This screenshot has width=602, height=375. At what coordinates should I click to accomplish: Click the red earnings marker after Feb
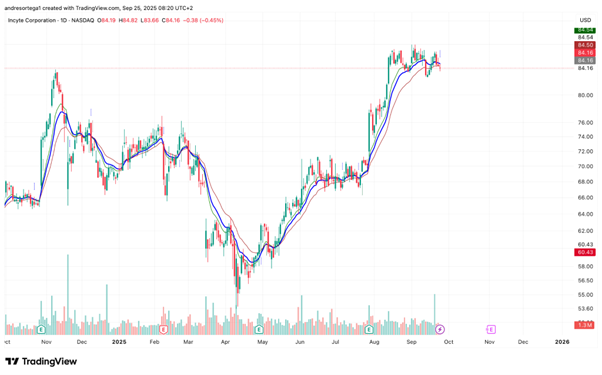pos(163,329)
